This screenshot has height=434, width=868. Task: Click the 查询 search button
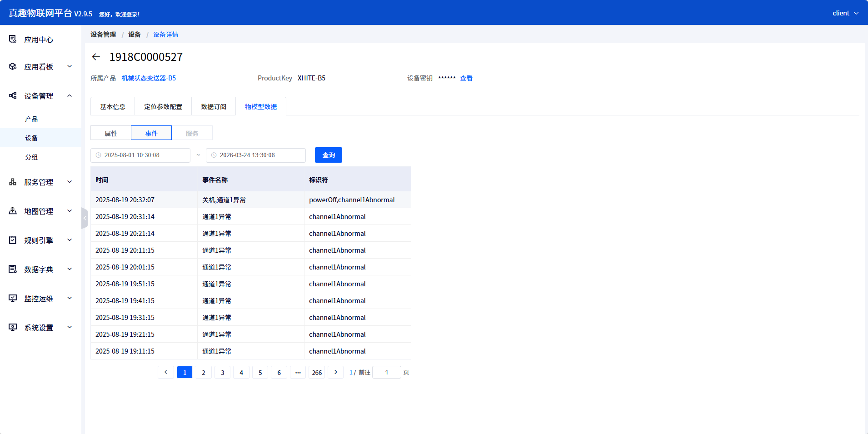(x=329, y=155)
